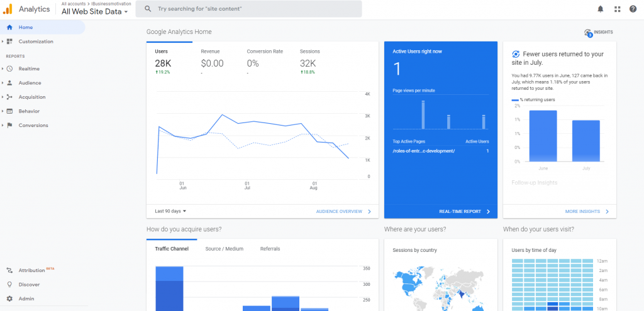Open the All Web Site Data dropdown

point(95,12)
